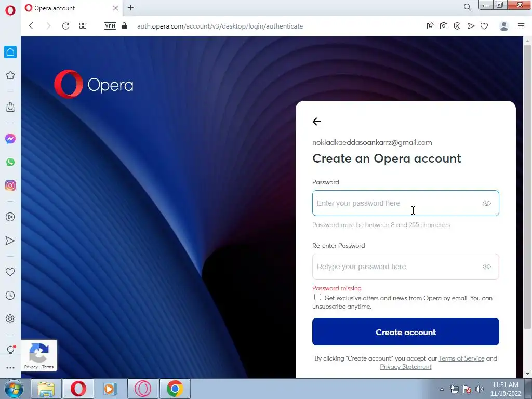Focus the Password input field
This screenshot has height=399, width=532.
click(405, 203)
